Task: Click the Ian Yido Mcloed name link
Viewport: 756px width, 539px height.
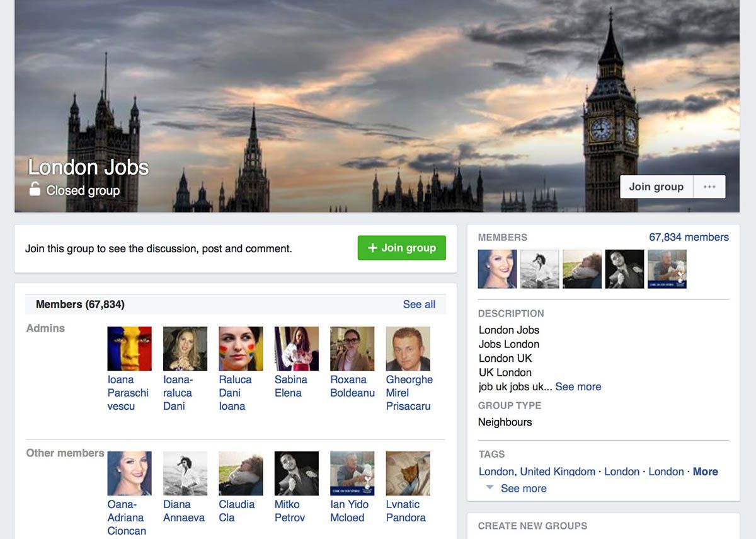Action: (x=350, y=511)
